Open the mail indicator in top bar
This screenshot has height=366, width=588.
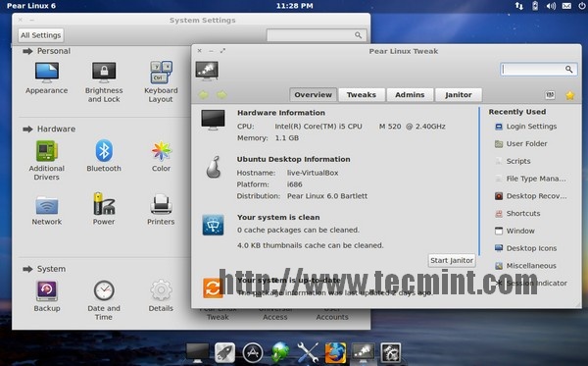pos(567,6)
